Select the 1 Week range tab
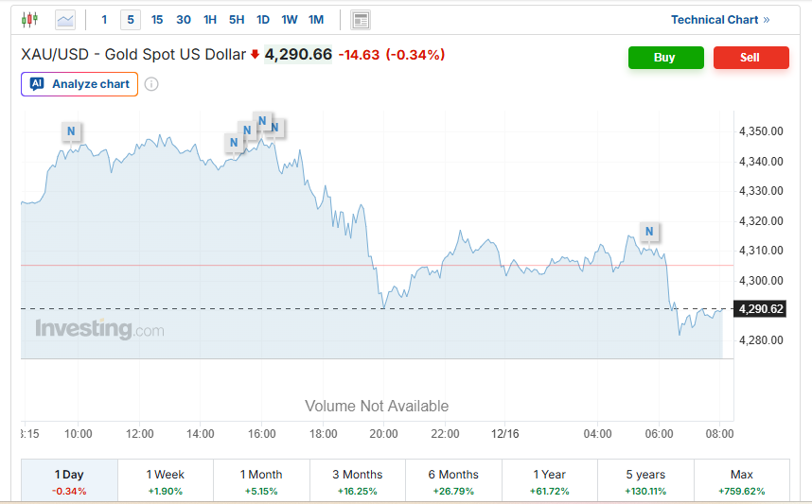Screen dimensions: 812x504 tap(166, 480)
